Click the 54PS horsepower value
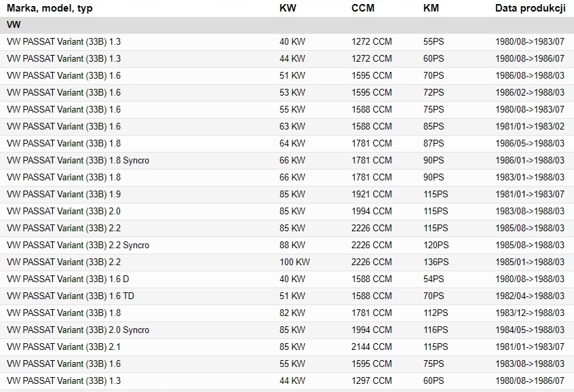The width and height of the screenshot is (574, 392). pos(433,279)
